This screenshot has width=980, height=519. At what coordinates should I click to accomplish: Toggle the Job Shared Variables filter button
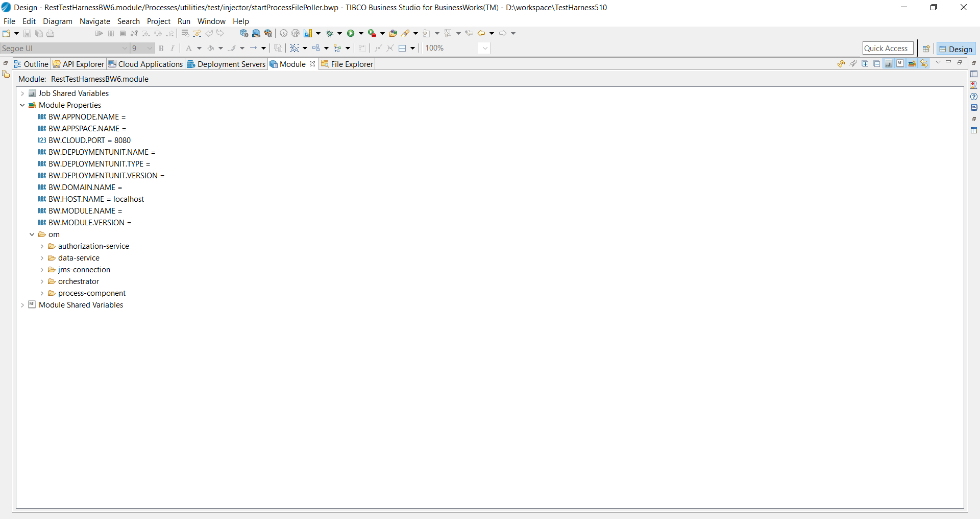click(x=889, y=64)
